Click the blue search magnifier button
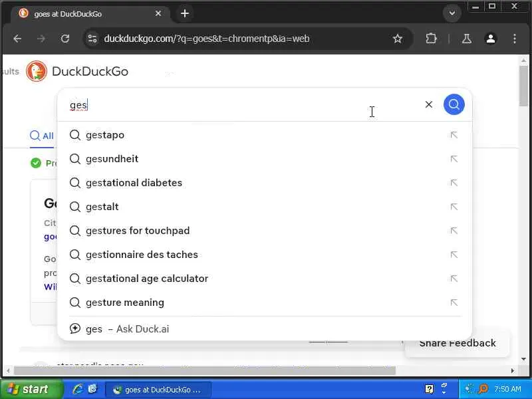This screenshot has height=399, width=532. (454, 104)
